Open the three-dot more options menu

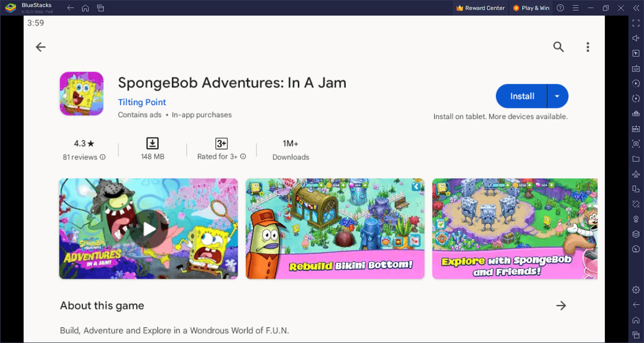588,47
